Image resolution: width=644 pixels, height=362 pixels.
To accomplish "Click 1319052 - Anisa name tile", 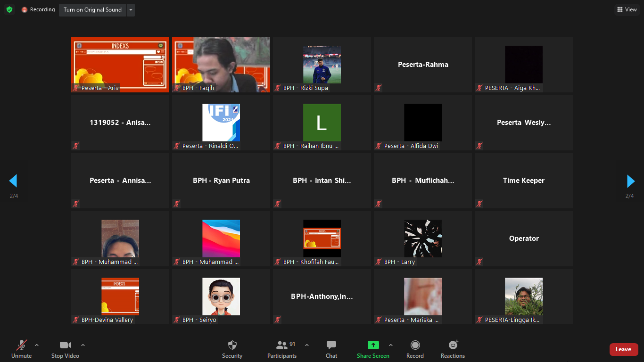I will (120, 123).
